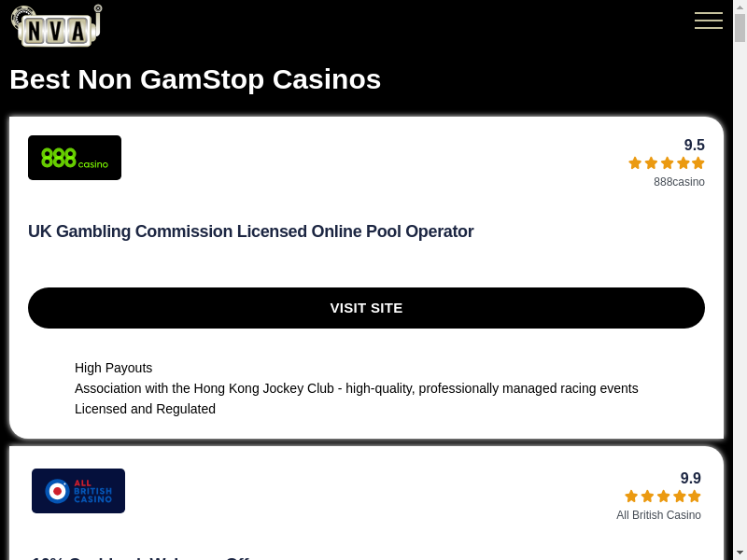Click the scrollbar up arrow

point(740,7)
